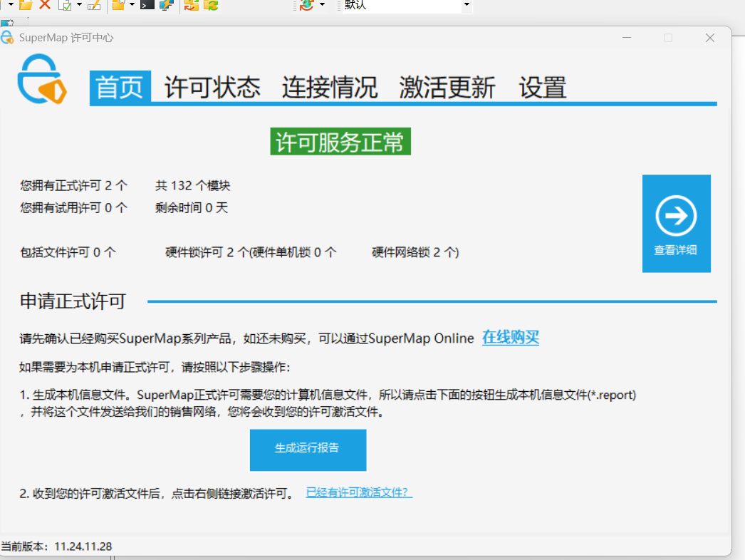Click the text 您拥有正式许可 2 个
745x560 pixels.
point(73,185)
